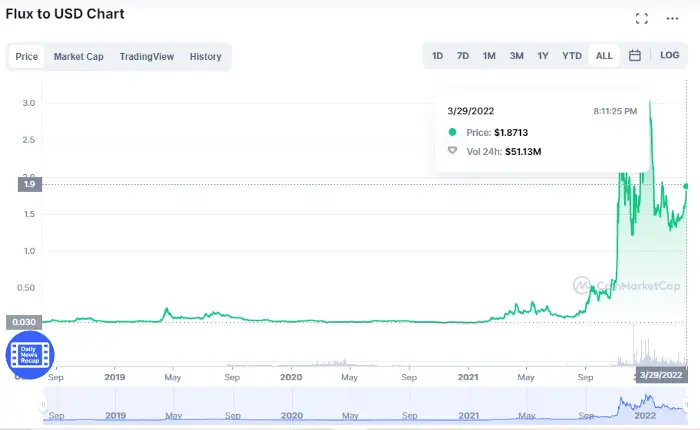
Task: Click the 2020 label on the main x-axis
Action: 291,377
